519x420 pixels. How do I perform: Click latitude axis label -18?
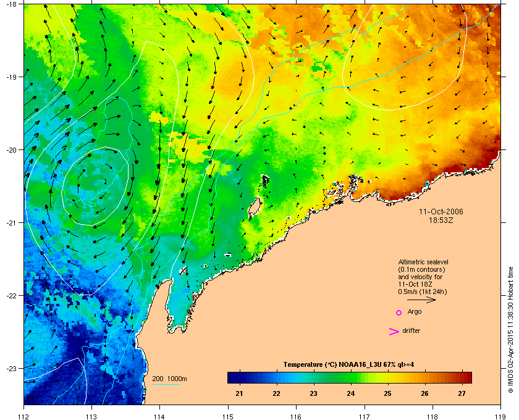click(11, 4)
